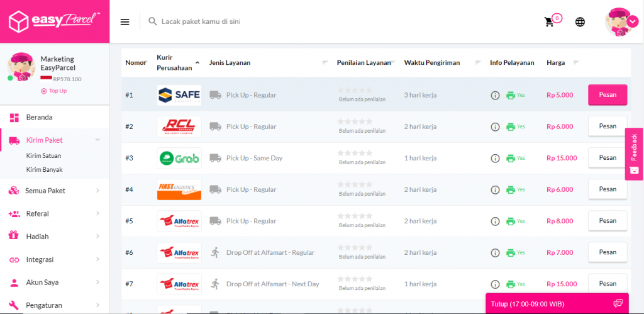This screenshot has width=644, height=314.
Task: Expand the Akun Saya menu
Action: click(54, 283)
